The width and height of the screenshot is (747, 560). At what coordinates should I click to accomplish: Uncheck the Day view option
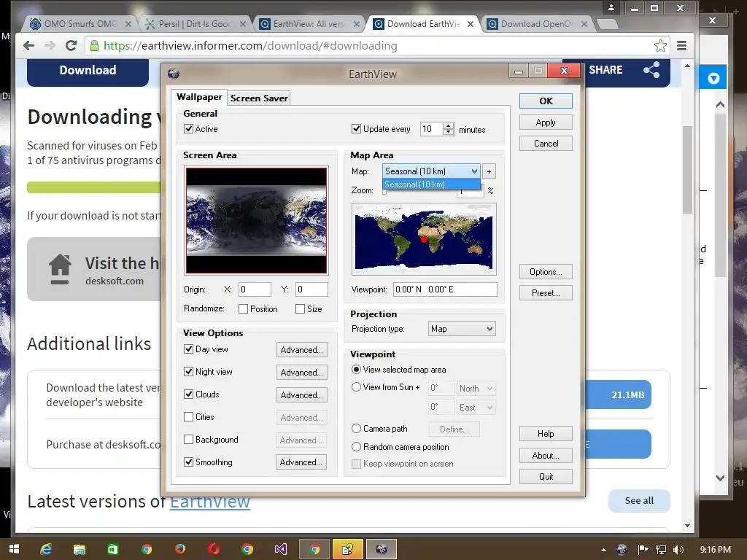[189, 349]
